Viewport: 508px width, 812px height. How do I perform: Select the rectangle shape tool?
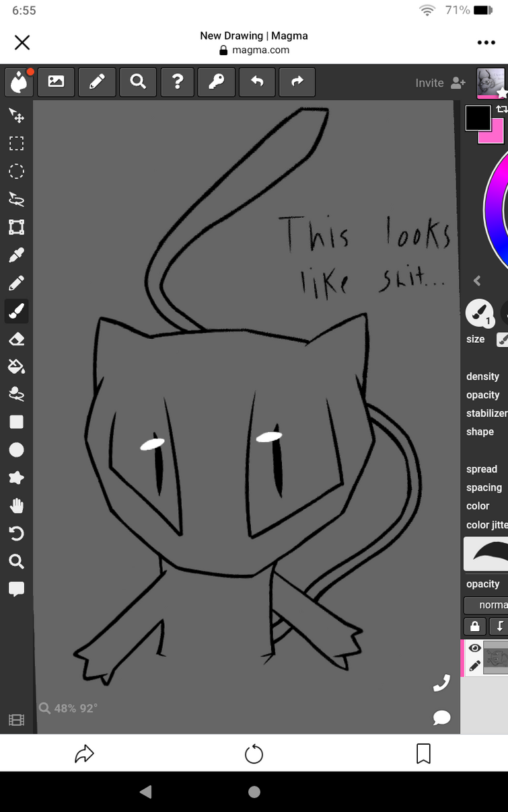click(x=16, y=421)
